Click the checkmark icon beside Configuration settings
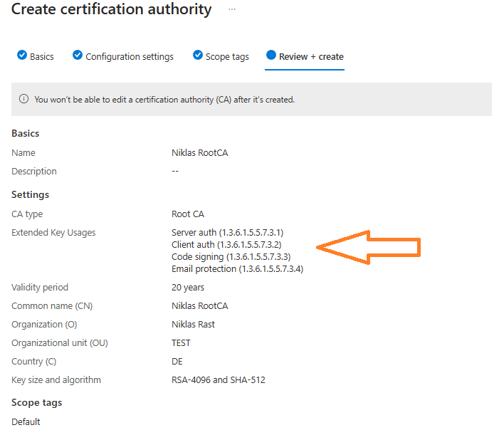The width and height of the screenshot is (504, 435). (x=77, y=56)
